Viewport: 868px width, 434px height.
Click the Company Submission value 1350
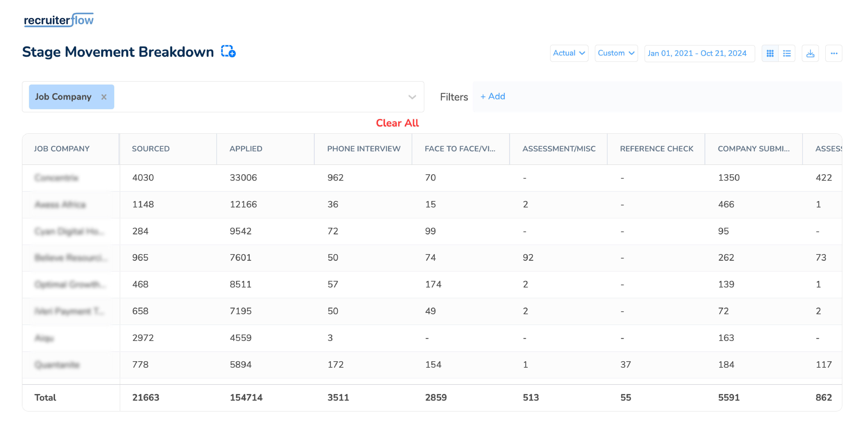coord(729,178)
